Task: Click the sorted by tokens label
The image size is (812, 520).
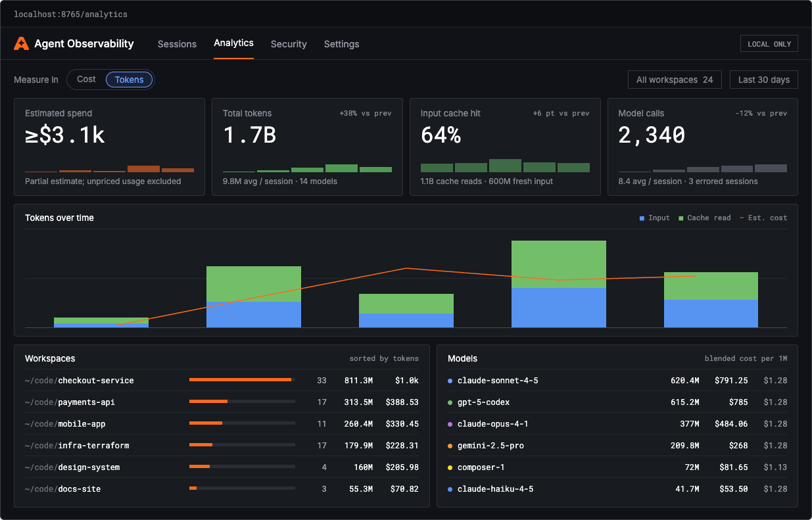Action: coord(384,358)
